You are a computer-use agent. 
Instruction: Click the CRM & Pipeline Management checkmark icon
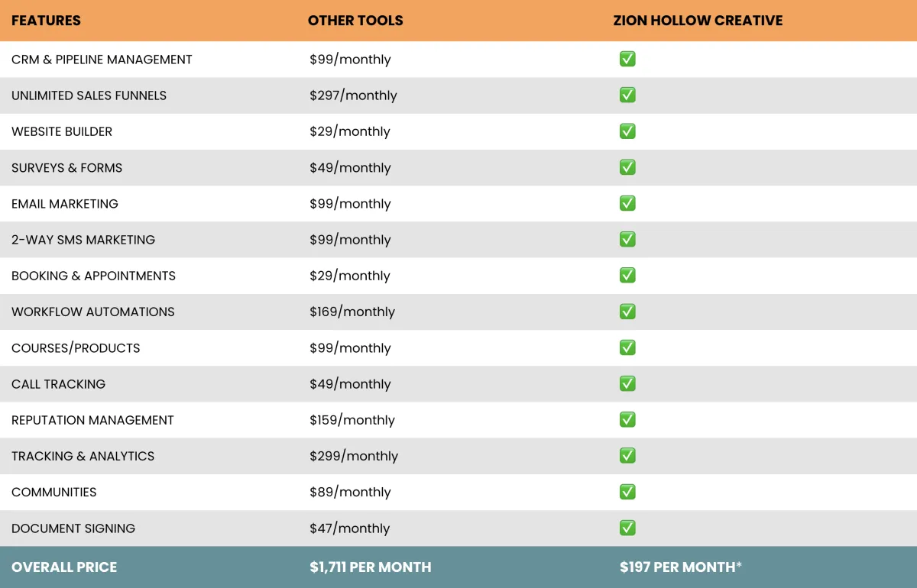coord(627,59)
